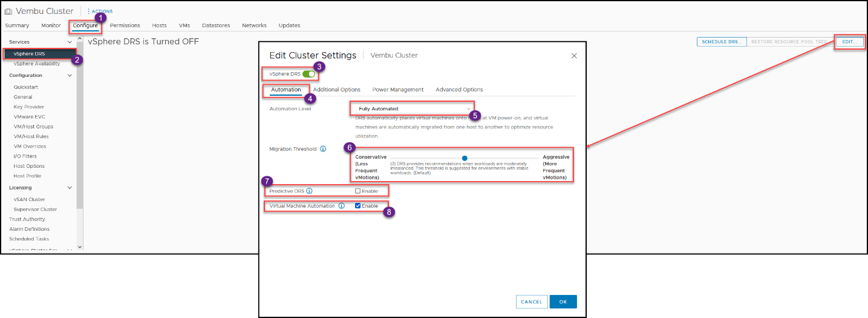
Task: Open the Automation Level dropdown
Action: click(x=413, y=109)
